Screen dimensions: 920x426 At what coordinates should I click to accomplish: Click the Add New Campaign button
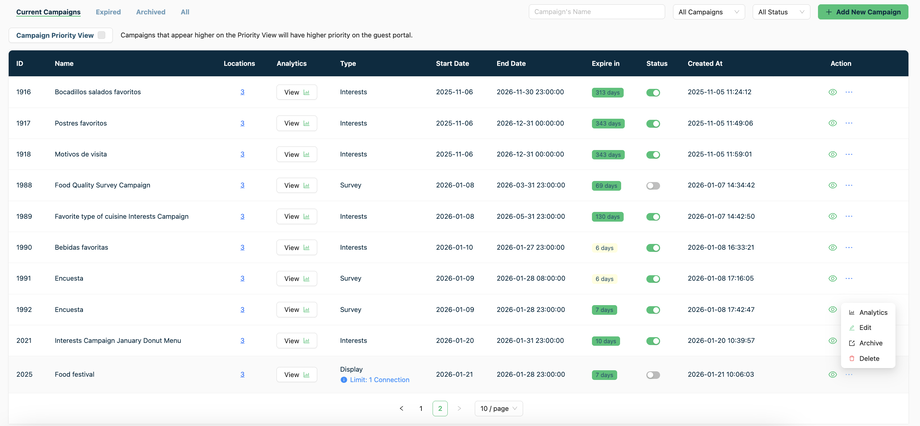[862, 12]
